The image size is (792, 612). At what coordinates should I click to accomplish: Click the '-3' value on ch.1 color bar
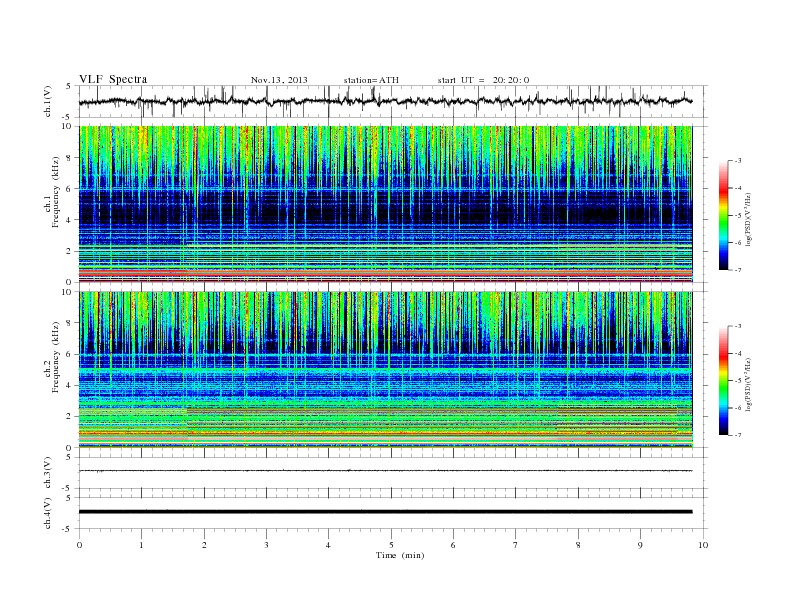(x=738, y=161)
